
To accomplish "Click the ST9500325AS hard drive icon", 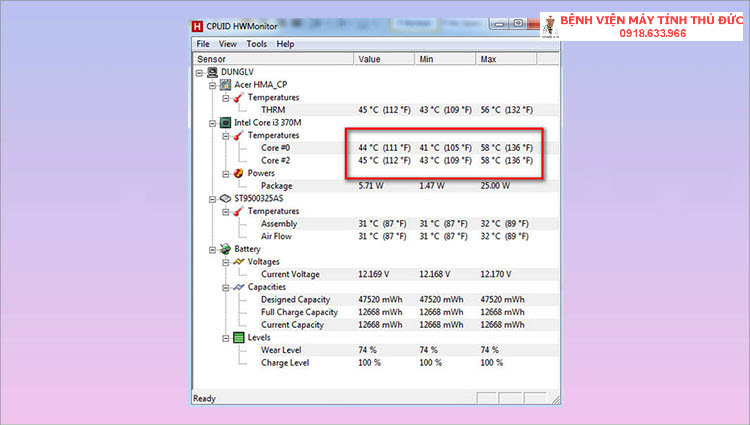I will click(x=225, y=198).
